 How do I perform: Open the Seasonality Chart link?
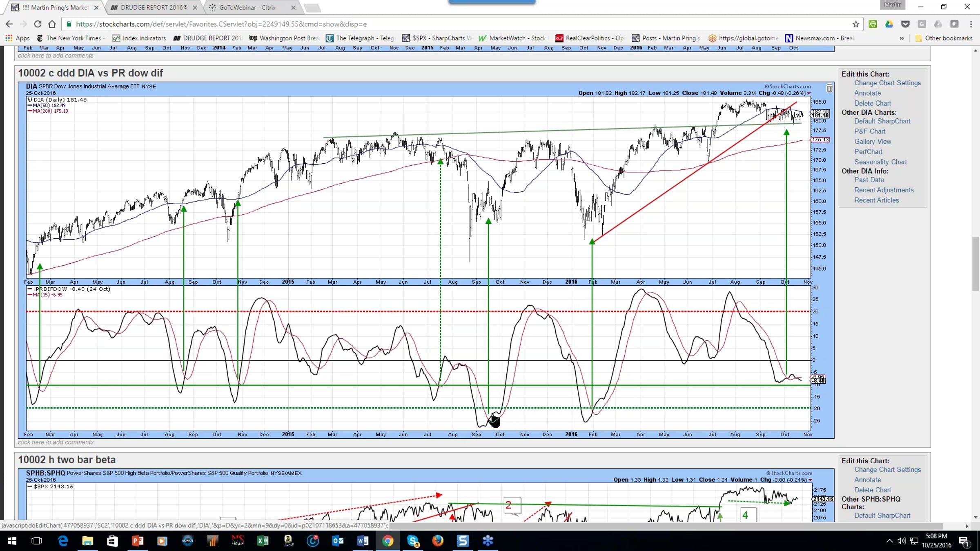(880, 162)
